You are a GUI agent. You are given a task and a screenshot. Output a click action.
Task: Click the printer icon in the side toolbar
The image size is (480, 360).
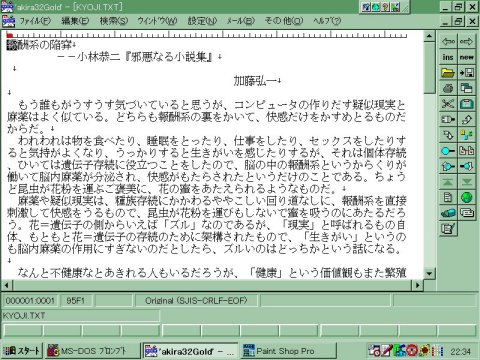448,88
